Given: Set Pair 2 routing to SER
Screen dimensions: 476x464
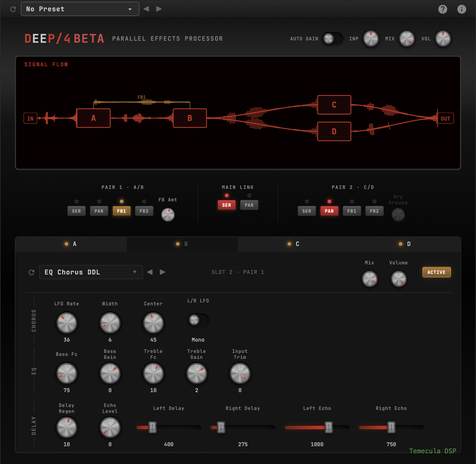Looking at the screenshot, I should tap(307, 211).
